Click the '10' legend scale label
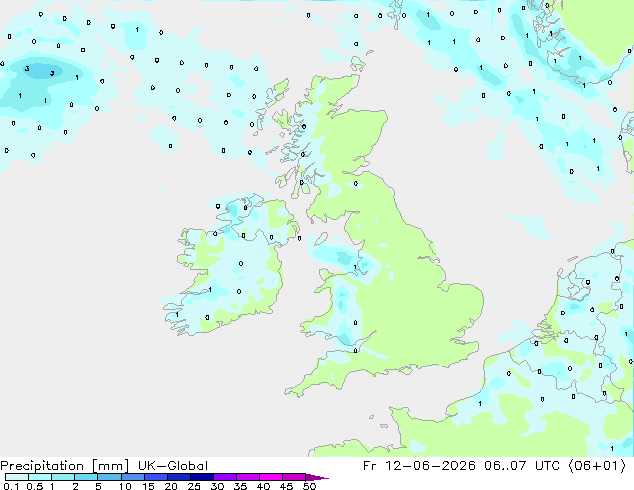This screenshot has height=490, width=634. (x=125, y=486)
